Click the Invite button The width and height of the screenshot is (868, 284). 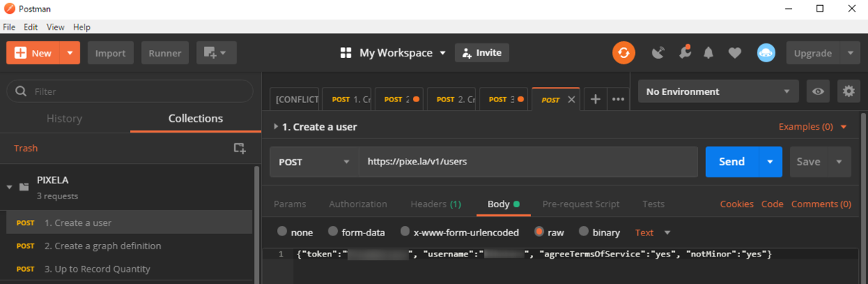pos(482,53)
